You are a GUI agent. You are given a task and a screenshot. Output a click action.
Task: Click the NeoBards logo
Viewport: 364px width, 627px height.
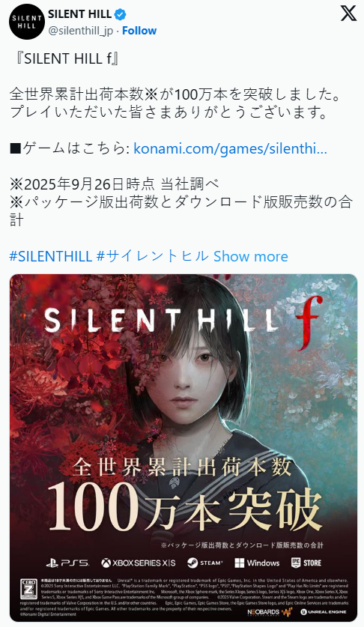tap(270, 612)
